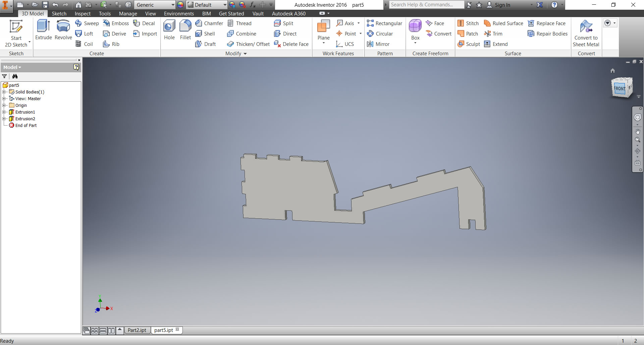Click the Repair Bodies button
This screenshot has width=644, height=345.
click(x=547, y=33)
